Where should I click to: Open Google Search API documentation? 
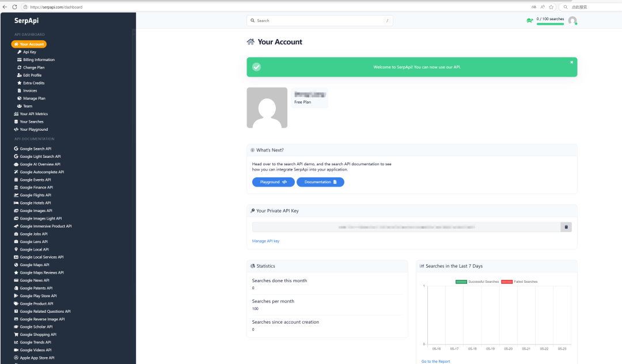click(36, 149)
